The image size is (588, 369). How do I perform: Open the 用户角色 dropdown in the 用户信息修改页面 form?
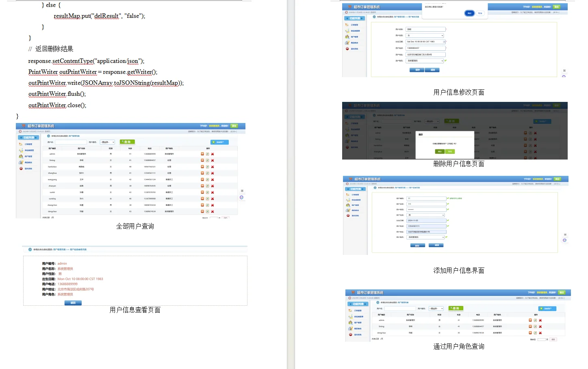pos(425,61)
